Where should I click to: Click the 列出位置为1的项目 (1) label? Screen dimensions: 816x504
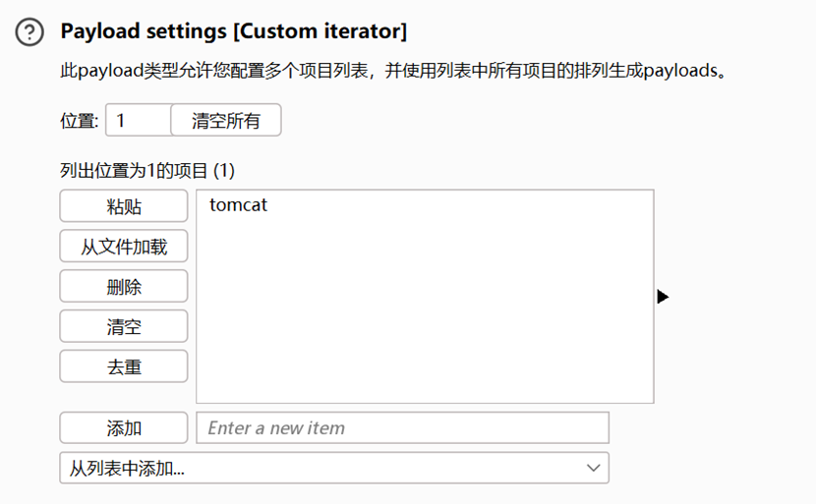pos(147,170)
